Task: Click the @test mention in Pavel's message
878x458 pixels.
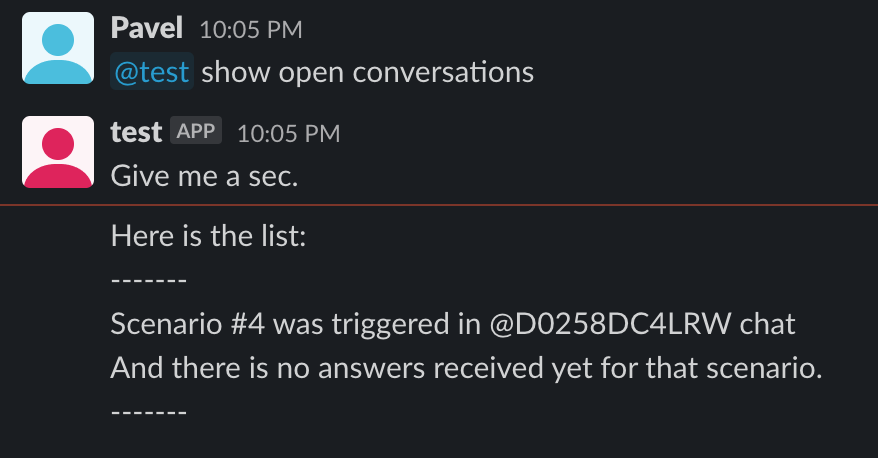Action: point(152,72)
